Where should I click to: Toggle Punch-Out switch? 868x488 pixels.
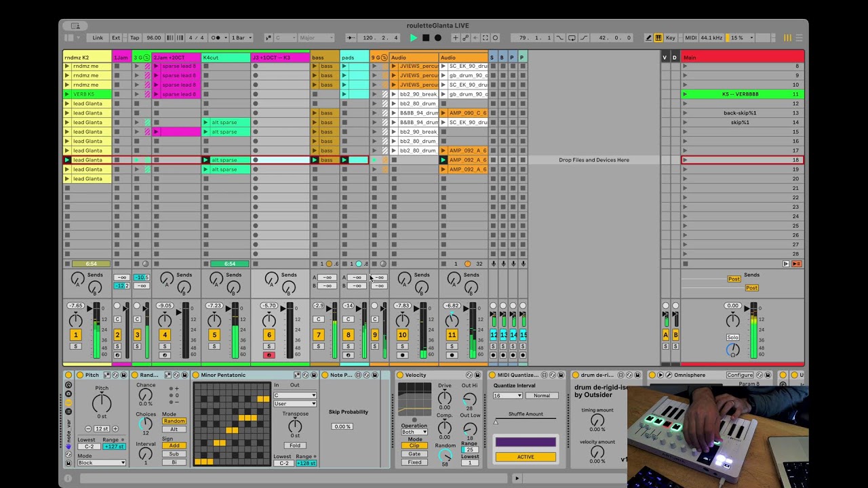[x=583, y=38]
